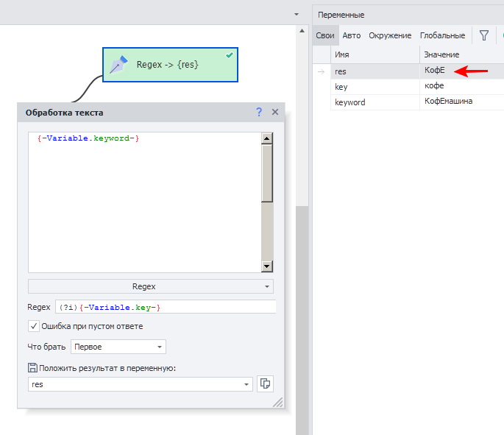Open help for Обработка текста dialog

coord(259,112)
